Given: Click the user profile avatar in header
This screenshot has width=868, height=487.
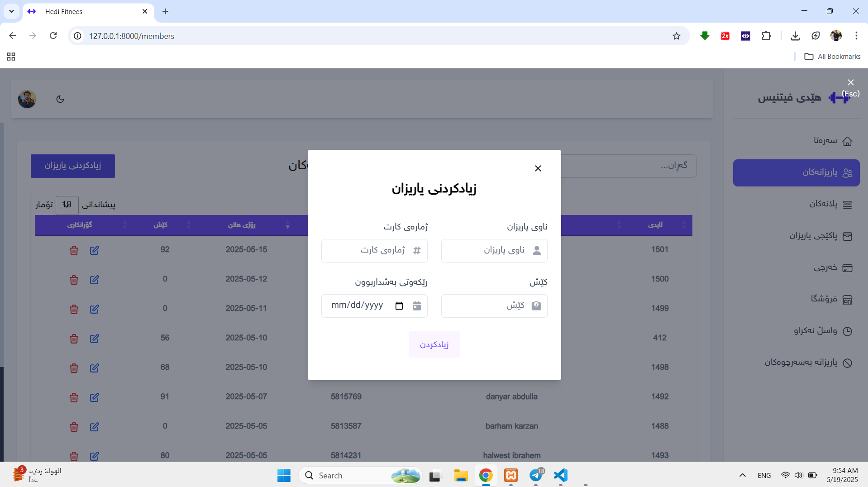Looking at the screenshot, I should 27,99.
